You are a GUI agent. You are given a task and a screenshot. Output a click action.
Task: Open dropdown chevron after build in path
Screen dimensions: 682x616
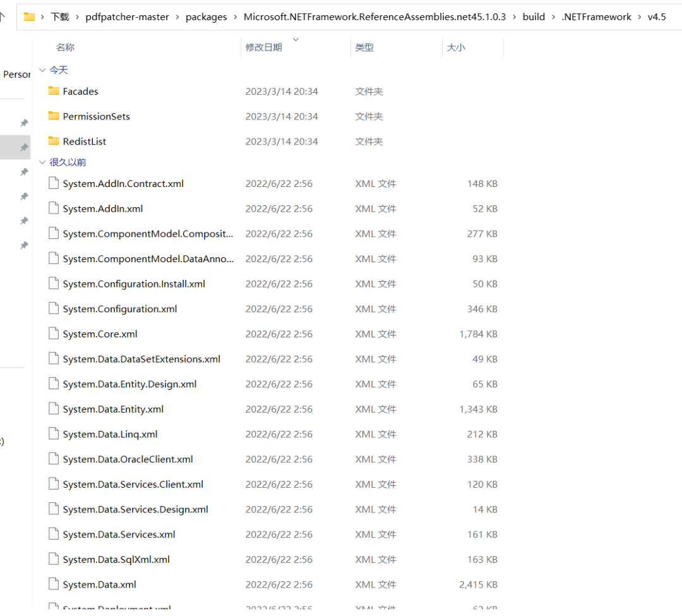click(x=553, y=17)
